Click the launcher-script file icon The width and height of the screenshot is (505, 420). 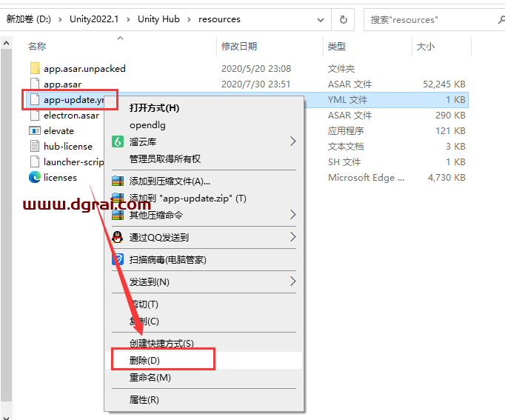[x=35, y=161]
